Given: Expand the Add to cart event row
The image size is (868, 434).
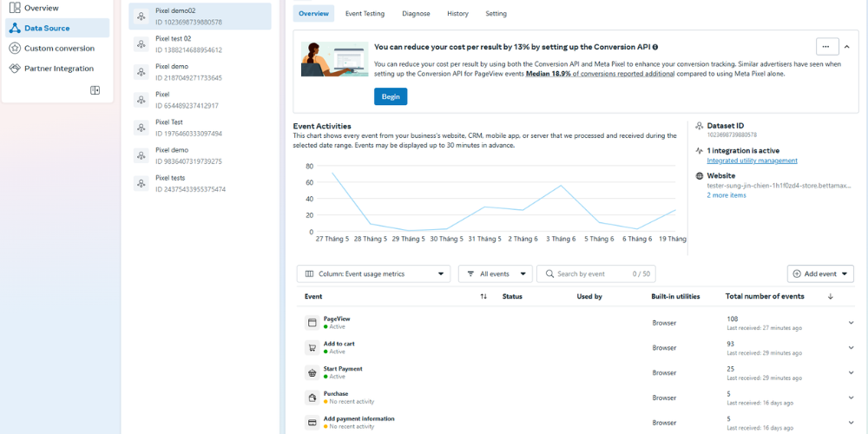Looking at the screenshot, I should [x=851, y=348].
